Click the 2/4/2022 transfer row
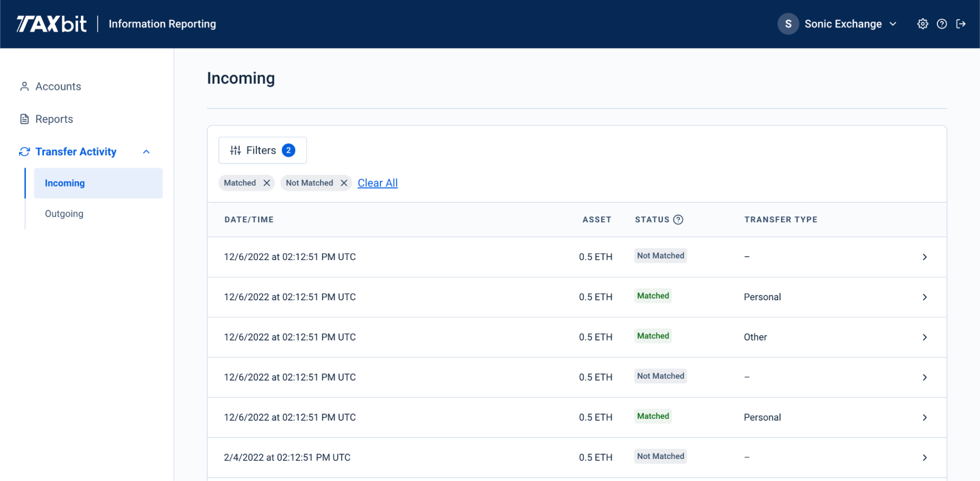Image resolution: width=980 pixels, height=481 pixels. pyautogui.click(x=287, y=457)
